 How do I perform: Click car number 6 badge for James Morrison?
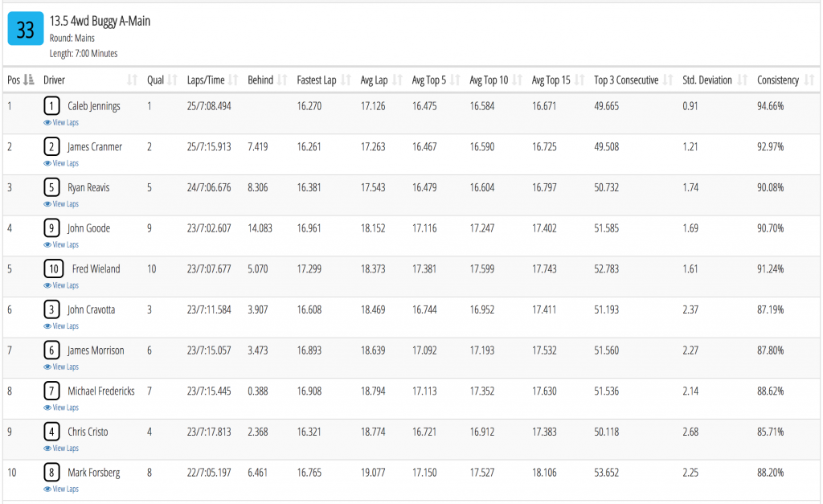point(51,350)
